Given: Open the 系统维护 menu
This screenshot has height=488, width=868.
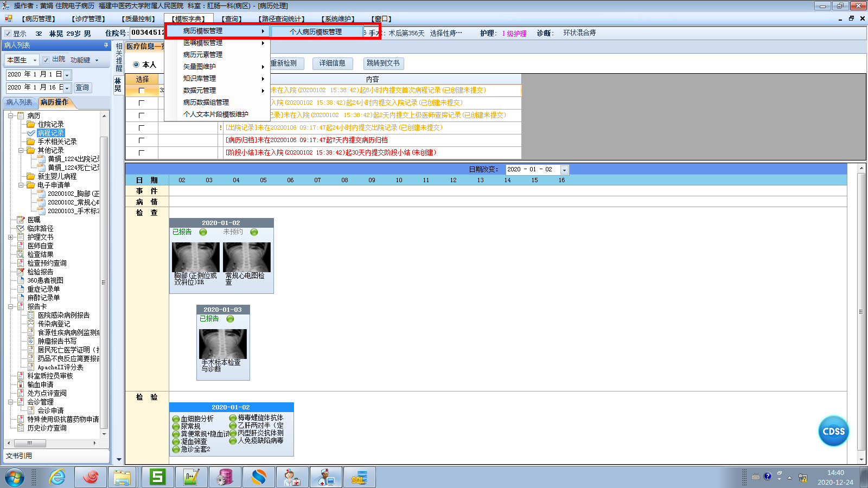Looking at the screenshot, I should (x=337, y=19).
